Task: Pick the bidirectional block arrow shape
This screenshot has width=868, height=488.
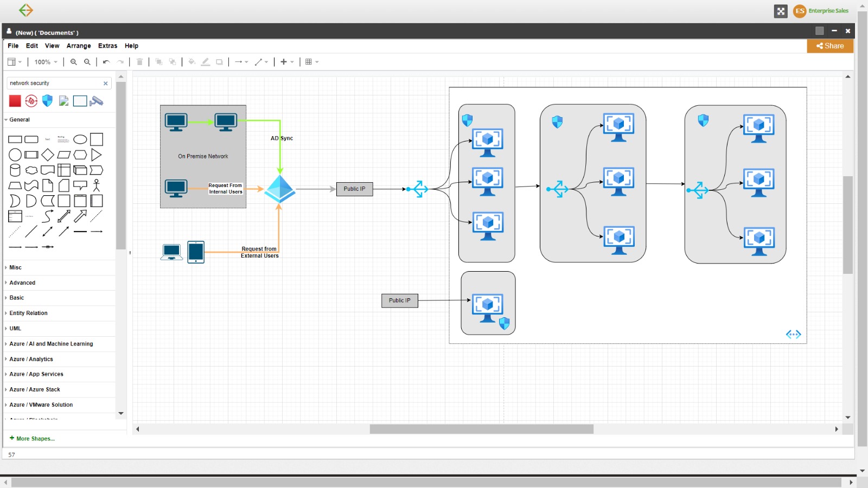Action: point(64,216)
